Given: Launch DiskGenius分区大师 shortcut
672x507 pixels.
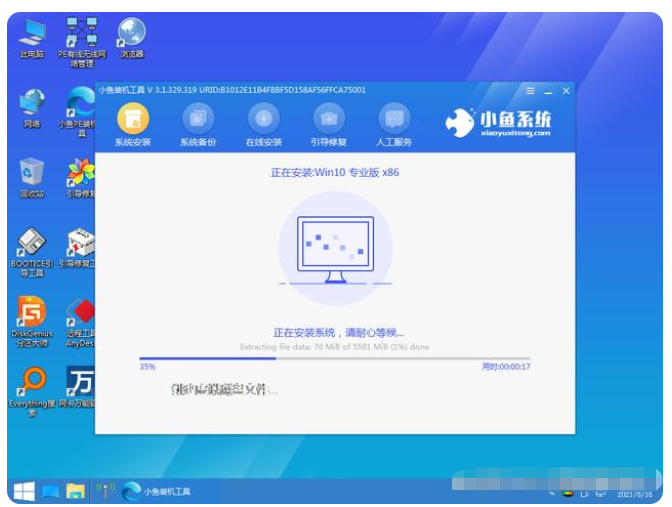Looking at the screenshot, I should point(32,315).
